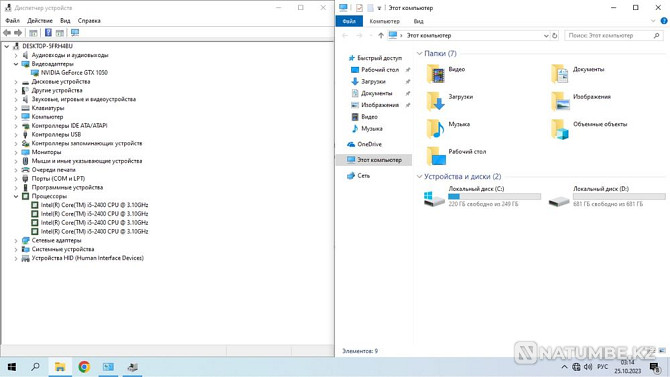This screenshot has width=670, height=377.
Task: Show hidden tray icons chevron
Action: (564, 367)
